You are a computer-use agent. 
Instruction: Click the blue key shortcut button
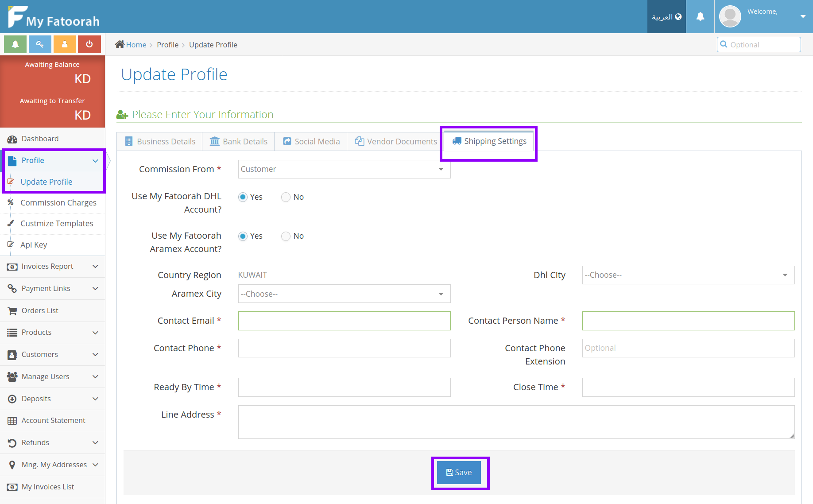(x=40, y=44)
